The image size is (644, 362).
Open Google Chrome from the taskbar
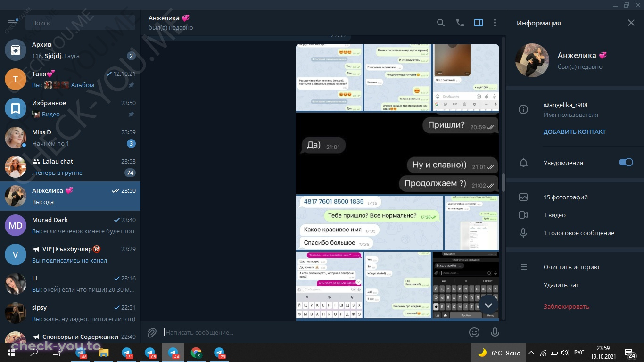pos(196,352)
